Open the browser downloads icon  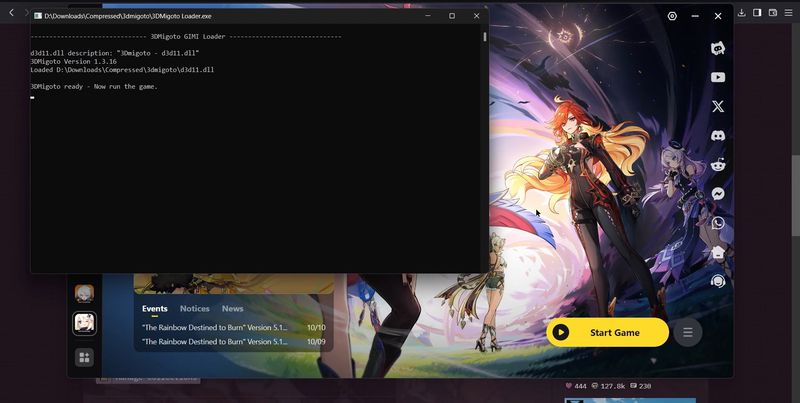point(741,13)
